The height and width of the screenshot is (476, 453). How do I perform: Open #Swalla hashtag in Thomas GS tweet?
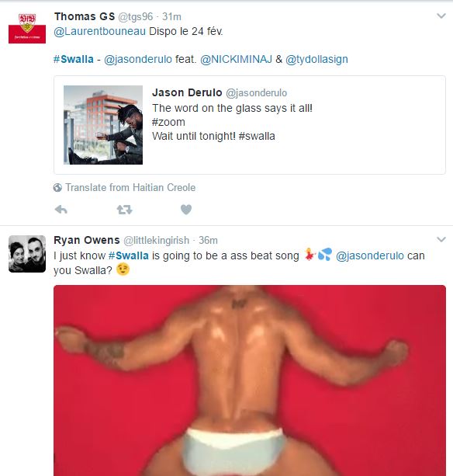point(74,59)
